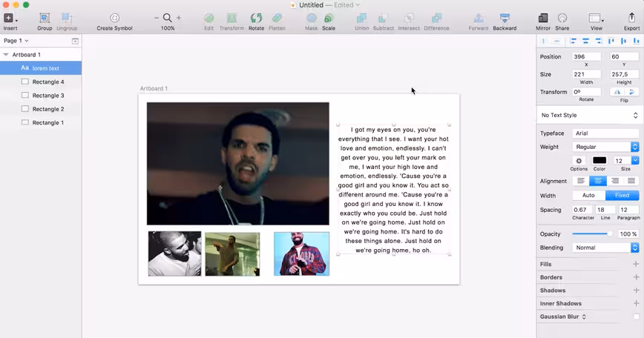644x338 pixels.
Task: Click the Export toolbar icon
Action: coord(631,18)
